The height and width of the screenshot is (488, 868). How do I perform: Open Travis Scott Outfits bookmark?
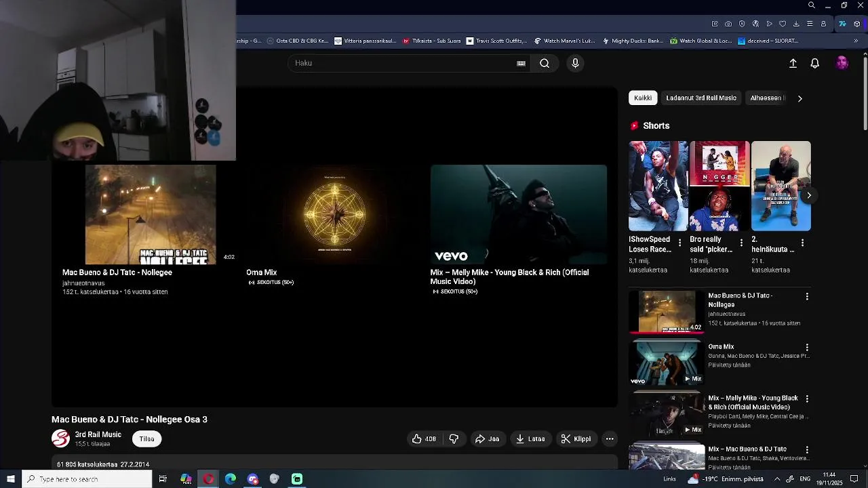(x=496, y=41)
